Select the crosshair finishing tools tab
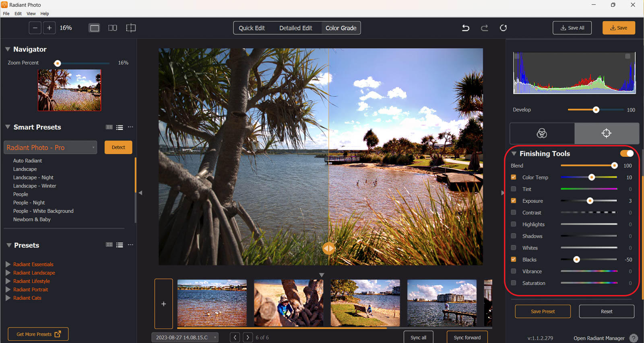 point(606,133)
